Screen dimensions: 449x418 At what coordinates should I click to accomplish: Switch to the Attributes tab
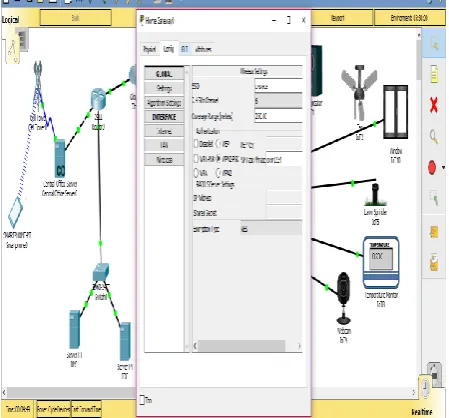coord(203,49)
